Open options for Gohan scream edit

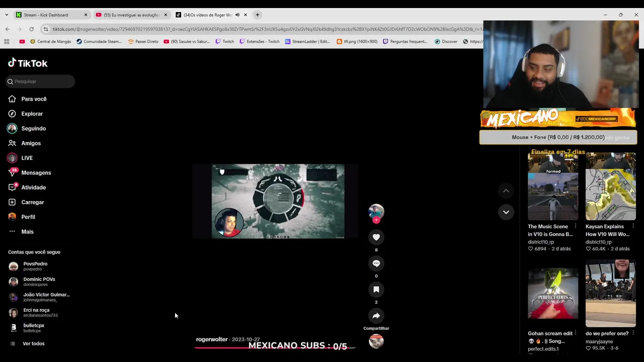(x=576, y=333)
